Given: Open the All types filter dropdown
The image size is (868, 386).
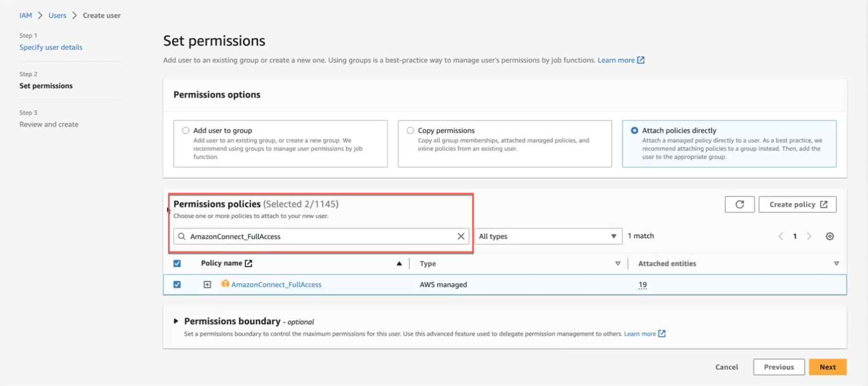Looking at the screenshot, I should tap(548, 236).
